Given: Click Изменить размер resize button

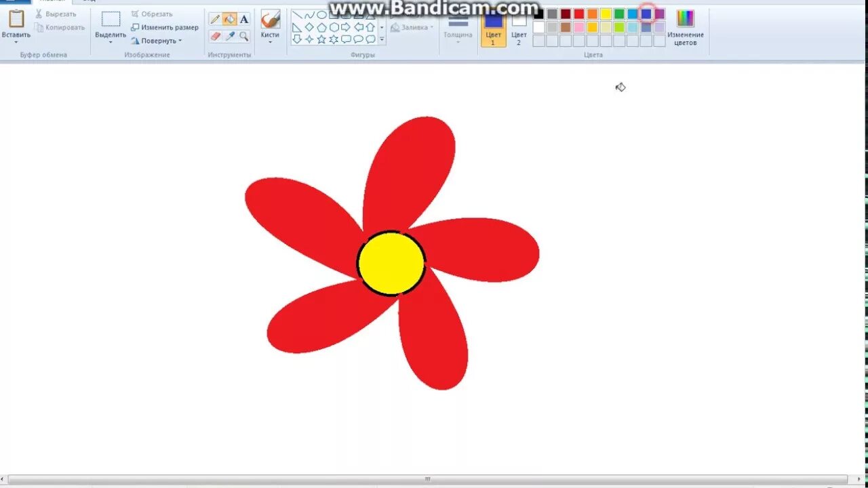Looking at the screenshot, I should coord(165,27).
